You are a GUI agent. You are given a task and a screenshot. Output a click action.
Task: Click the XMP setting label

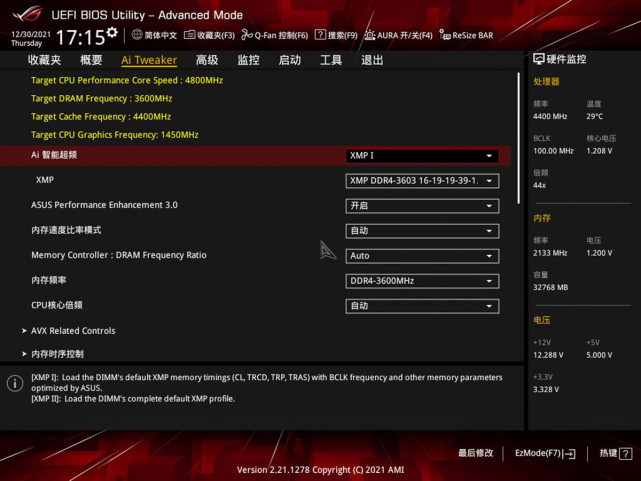click(45, 180)
